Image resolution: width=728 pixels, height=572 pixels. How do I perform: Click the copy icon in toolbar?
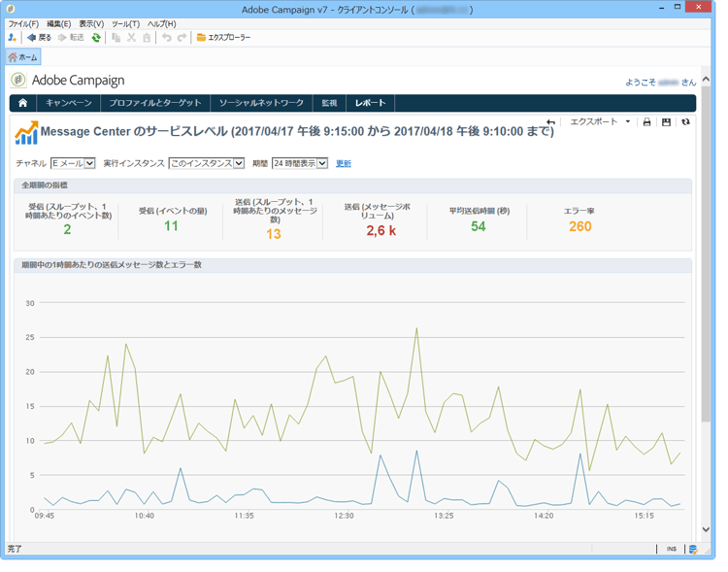pyautogui.click(x=117, y=38)
